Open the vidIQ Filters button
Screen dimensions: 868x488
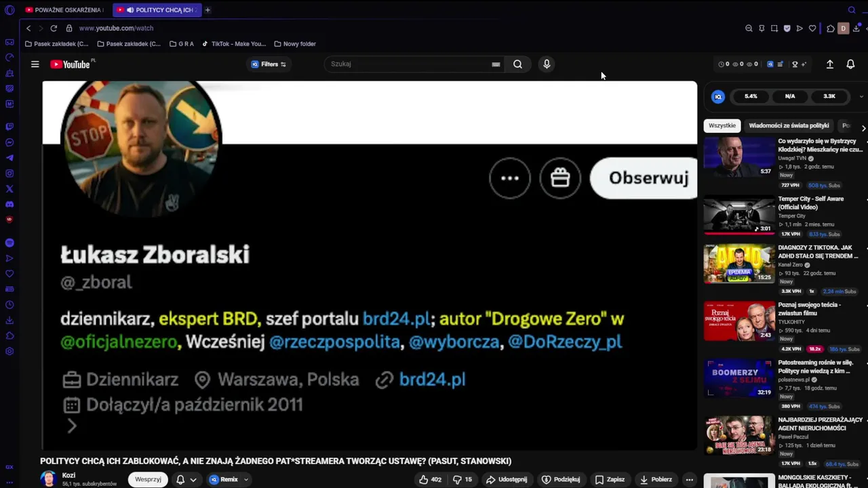[269, 64]
